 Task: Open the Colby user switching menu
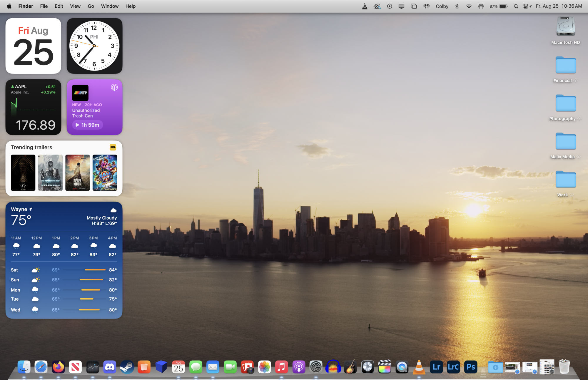442,6
